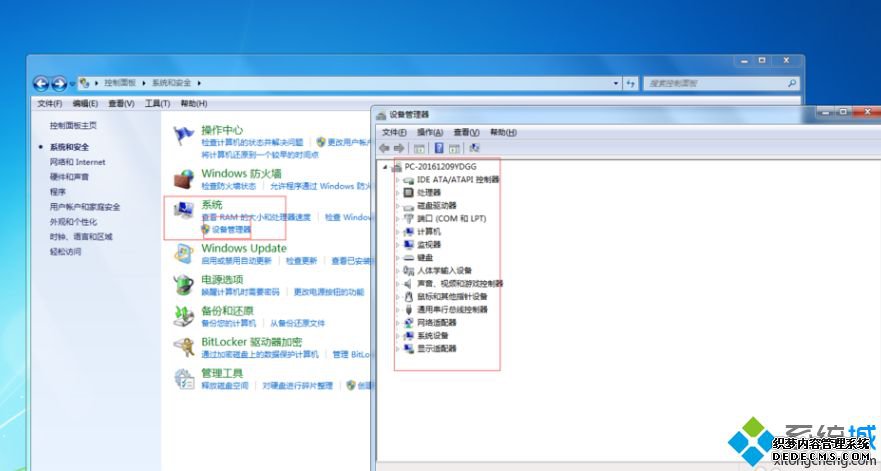The image size is (881, 471).
Task: Click the 监视器 monitor icon in device tree
Action: pos(408,244)
